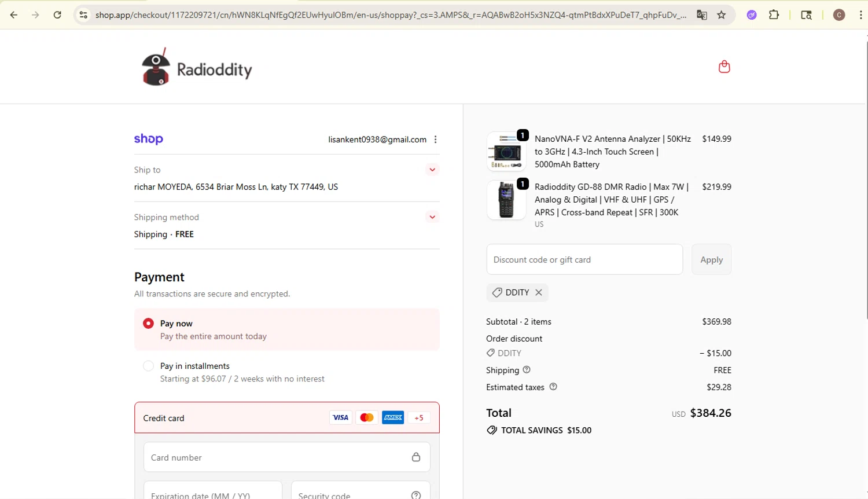Click the Shipping · FREE text
The height and width of the screenshot is (499, 868).
(164, 234)
